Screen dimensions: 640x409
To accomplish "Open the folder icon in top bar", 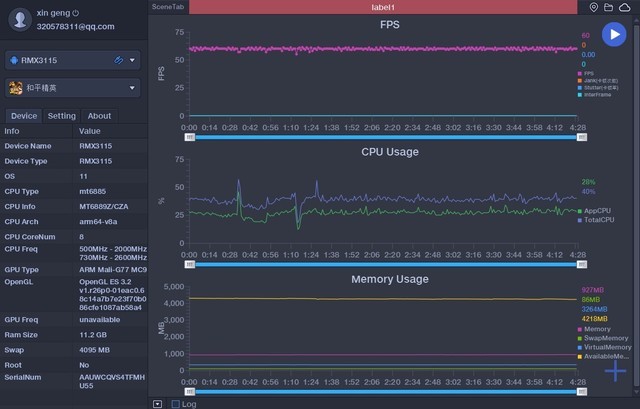I will coord(609,7).
